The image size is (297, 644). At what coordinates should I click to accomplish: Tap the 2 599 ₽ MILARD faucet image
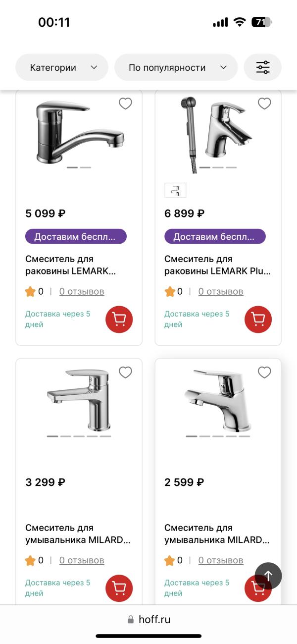pyautogui.click(x=218, y=400)
